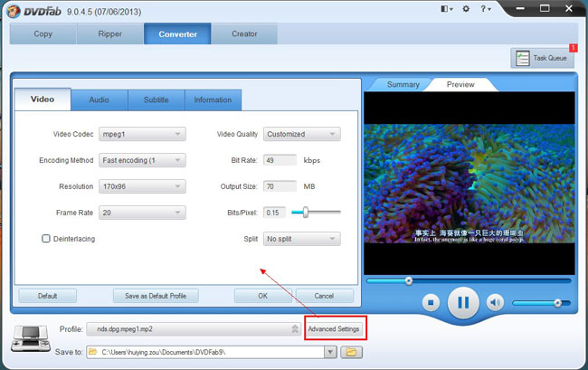The height and width of the screenshot is (370, 588).
Task: Click the Bit Rate input field
Action: pyautogui.click(x=280, y=160)
